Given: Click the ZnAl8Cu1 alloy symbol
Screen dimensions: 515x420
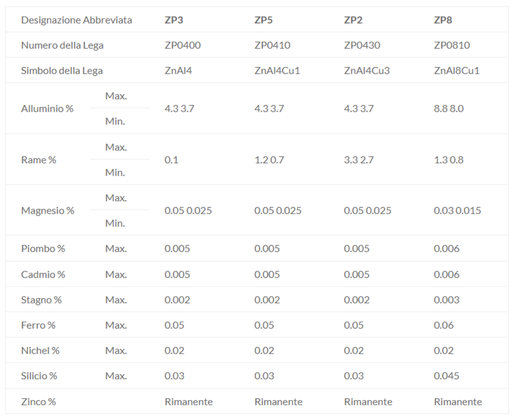Looking at the screenshot, I should pos(456,70).
